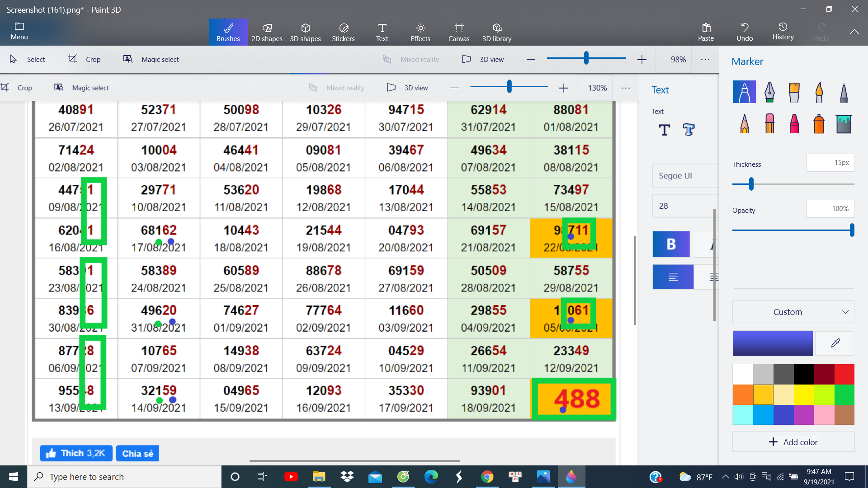Open the Custom material dropdown

click(x=793, y=312)
